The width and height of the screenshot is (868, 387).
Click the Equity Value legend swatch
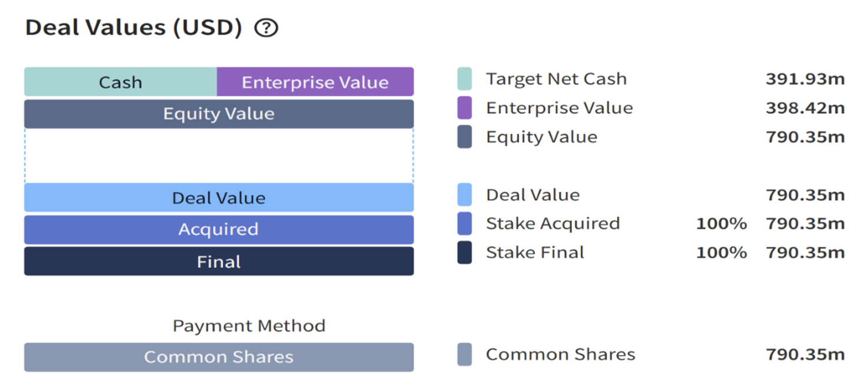point(464,137)
